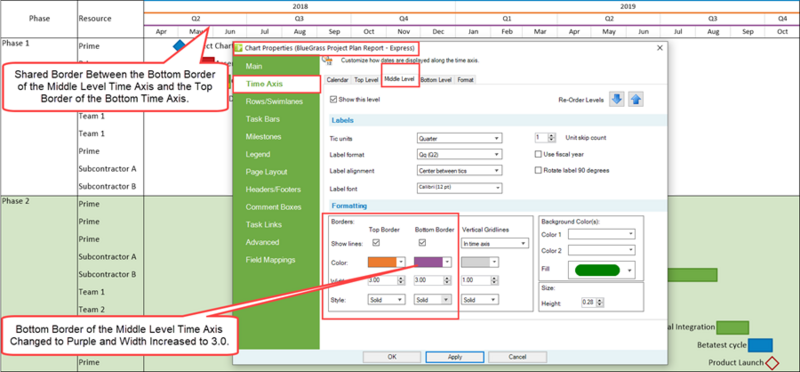Enable Rotate label 90 degrees checkbox

538,170
